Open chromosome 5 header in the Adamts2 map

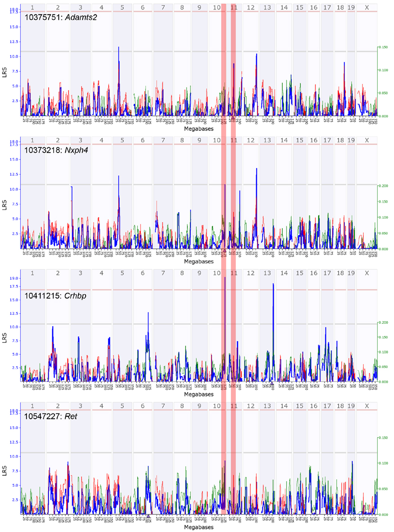click(x=122, y=8)
